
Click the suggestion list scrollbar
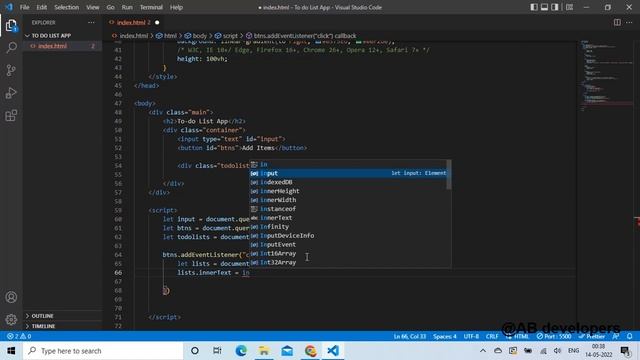[449, 175]
